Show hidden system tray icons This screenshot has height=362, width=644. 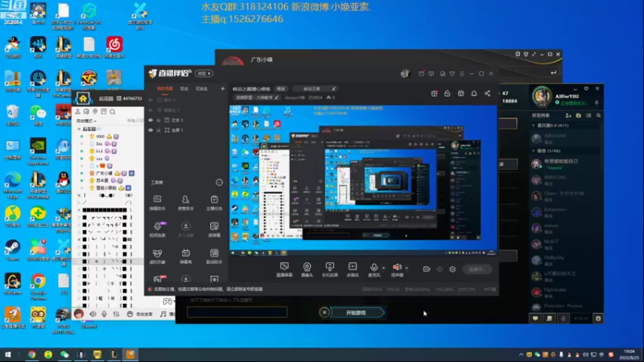[x=521, y=355]
